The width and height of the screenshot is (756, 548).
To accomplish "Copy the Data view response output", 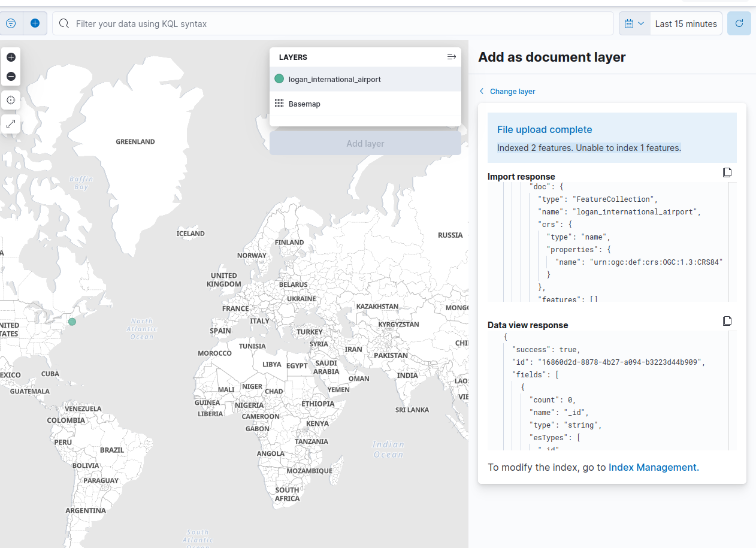I will point(727,321).
